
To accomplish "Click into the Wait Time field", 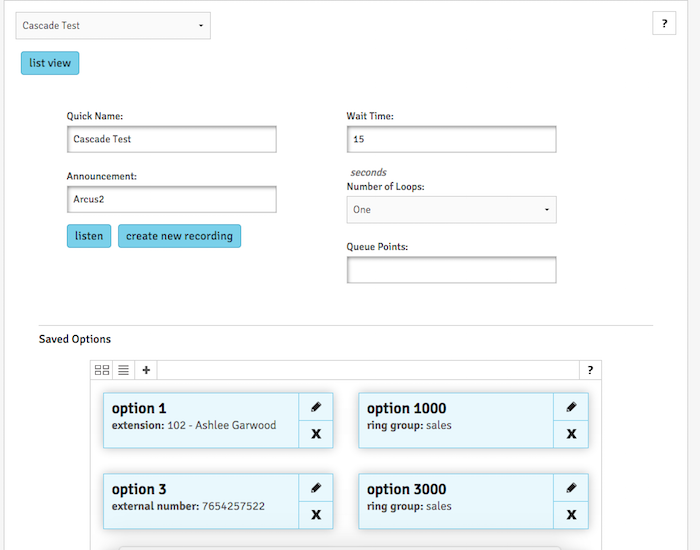I will pyautogui.click(x=451, y=139).
